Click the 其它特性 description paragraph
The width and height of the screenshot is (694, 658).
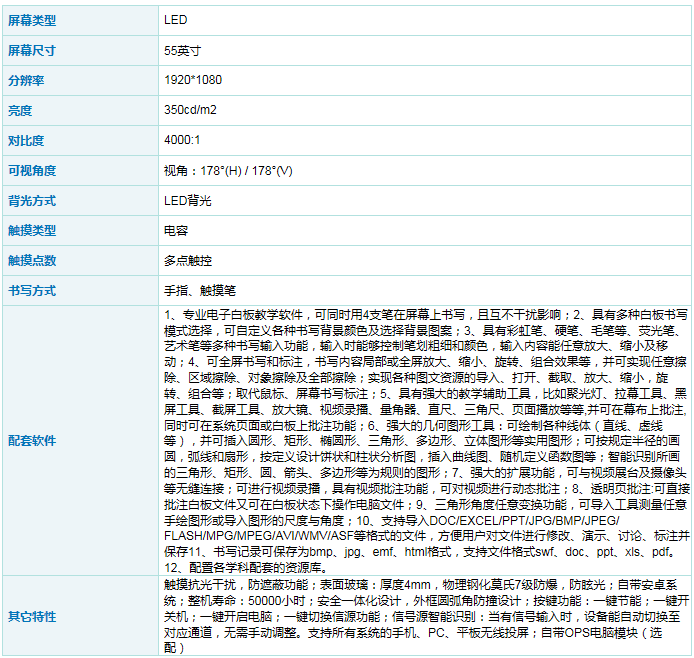click(427, 616)
